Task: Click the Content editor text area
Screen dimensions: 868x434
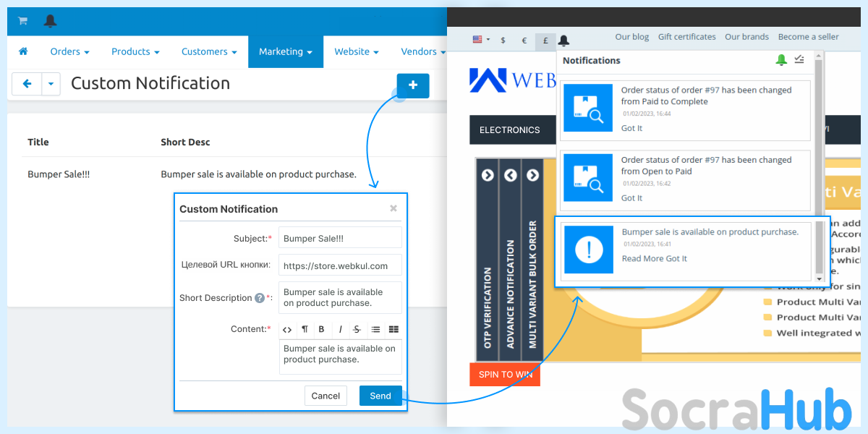Action: click(x=340, y=357)
